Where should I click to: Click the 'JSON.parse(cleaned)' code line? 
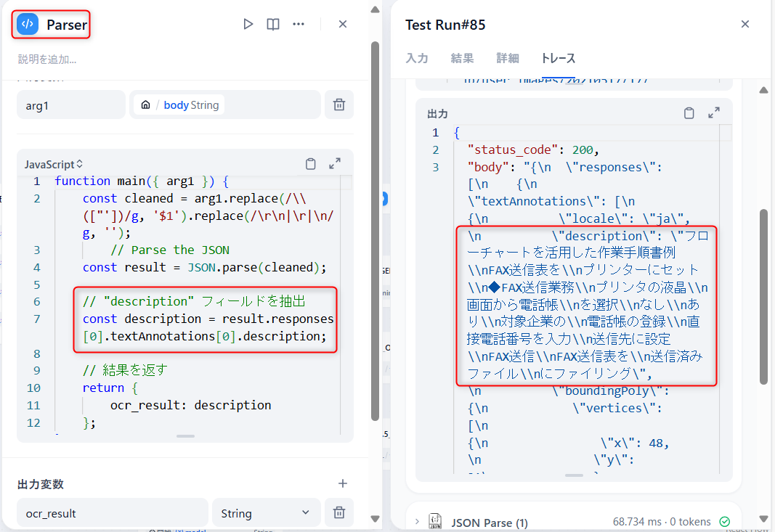pos(205,267)
